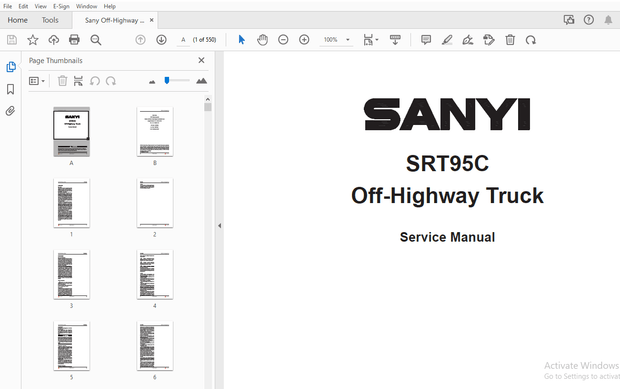Select page 1 thumbnail
620x389 pixels.
(x=72, y=203)
